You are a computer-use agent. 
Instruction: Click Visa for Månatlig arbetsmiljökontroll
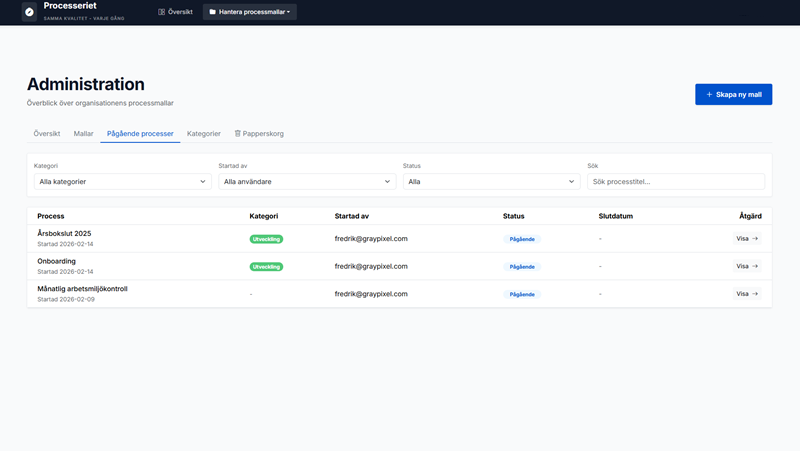coord(747,294)
